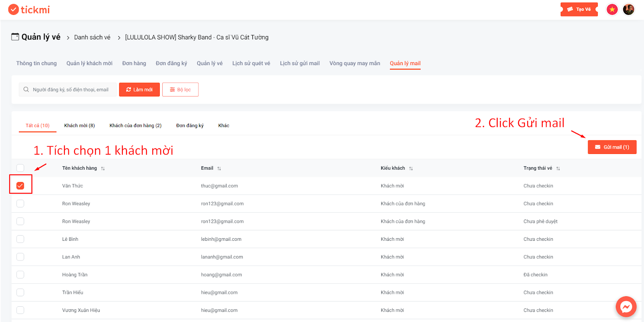Viewport: 644px width, 322px height.
Task: Click the search magnifier icon
Action: pos(26,90)
